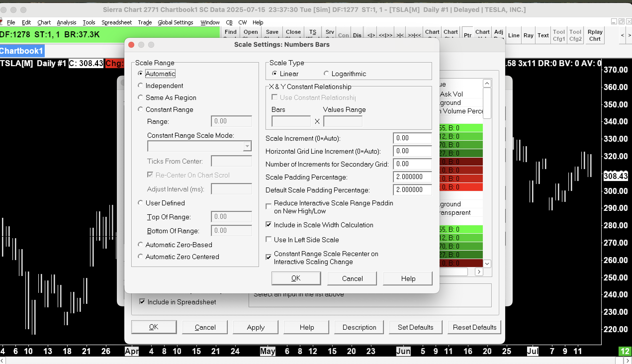Click the Rplay Chrt toolbar button
The width and height of the screenshot is (632, 364).
pos(595,36)
